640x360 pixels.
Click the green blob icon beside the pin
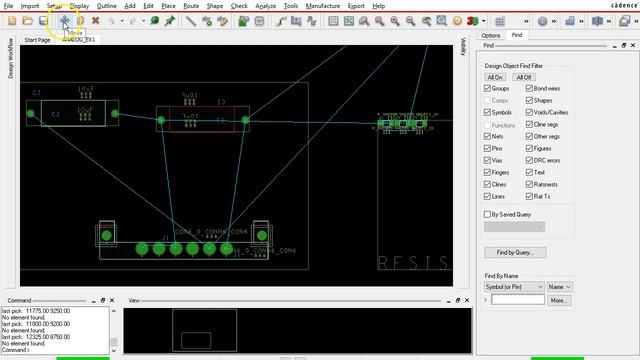(x=154, y=21)
